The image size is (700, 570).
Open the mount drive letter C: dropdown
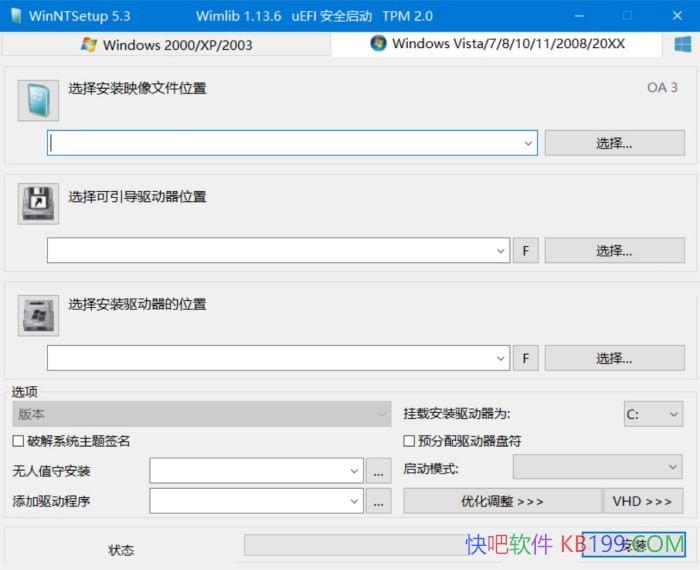tap(653, 414)
